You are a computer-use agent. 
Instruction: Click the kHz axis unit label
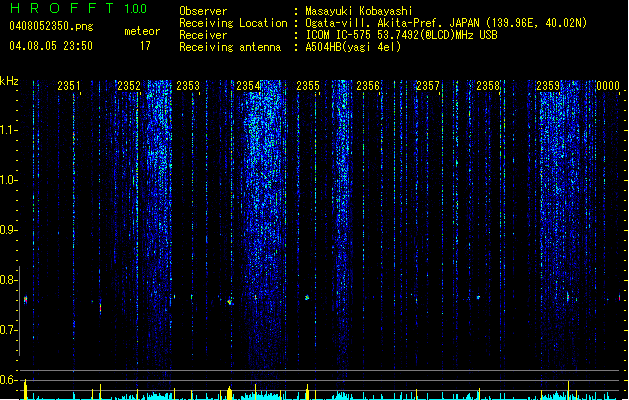(x=9, y=81)
